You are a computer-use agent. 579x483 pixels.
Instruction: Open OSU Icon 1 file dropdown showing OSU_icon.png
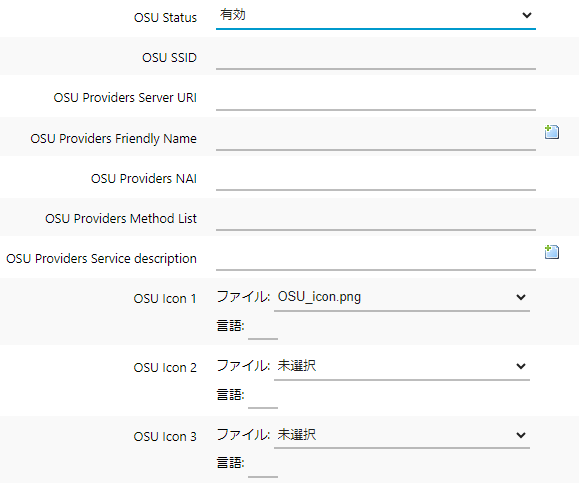coord(402,297)
